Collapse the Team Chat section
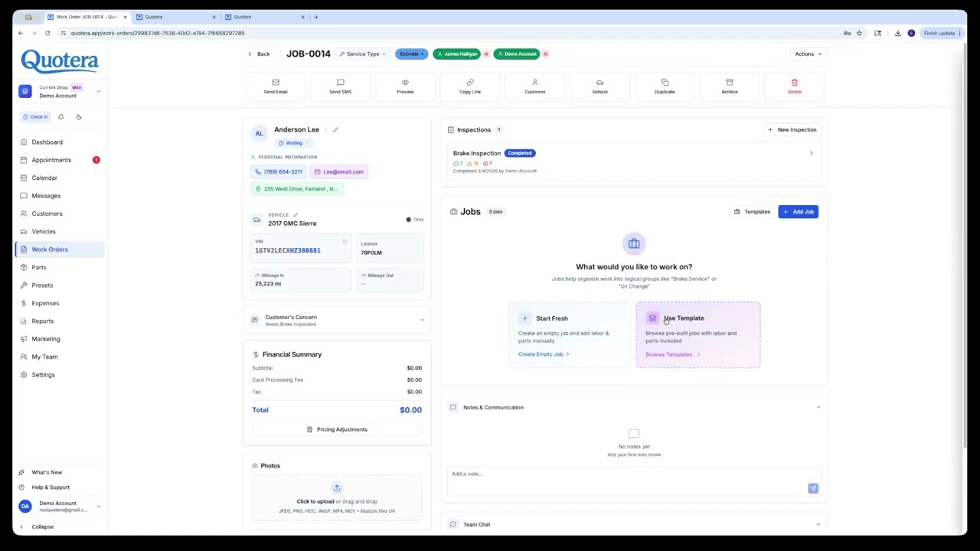The image size is (980, 551). pos(818,524)
